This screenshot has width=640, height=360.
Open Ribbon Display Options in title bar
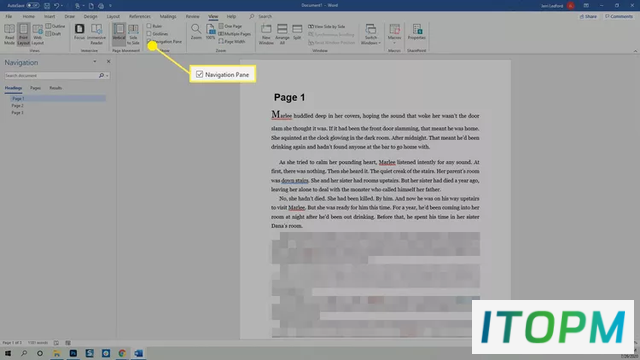tap(586, 6)
